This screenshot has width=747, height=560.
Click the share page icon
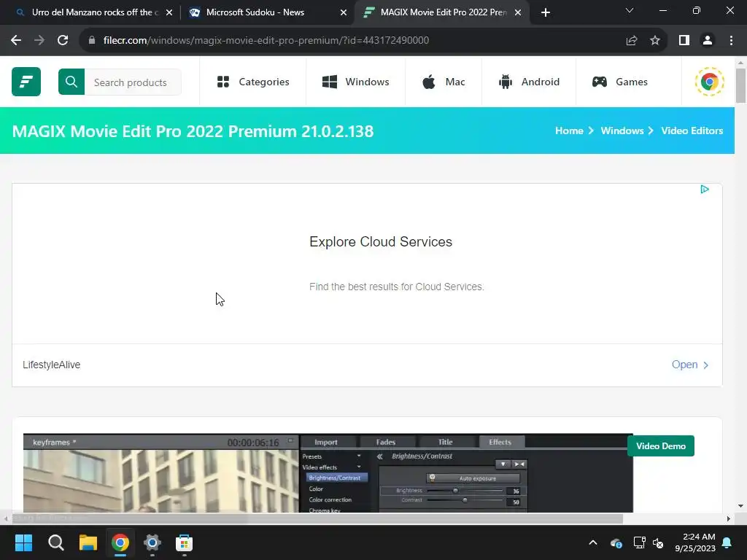[x=632, y=41]
